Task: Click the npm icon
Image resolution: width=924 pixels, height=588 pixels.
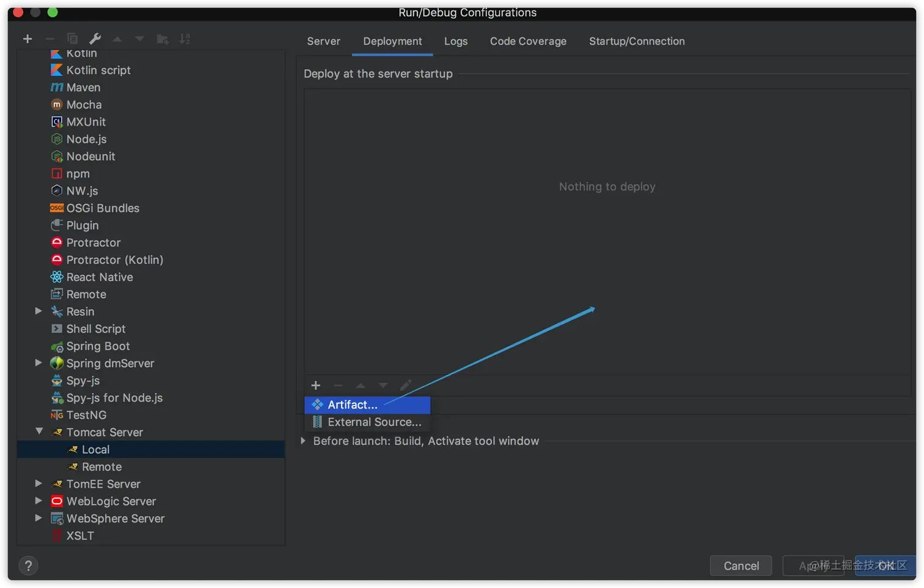Action: coord(57,173)
